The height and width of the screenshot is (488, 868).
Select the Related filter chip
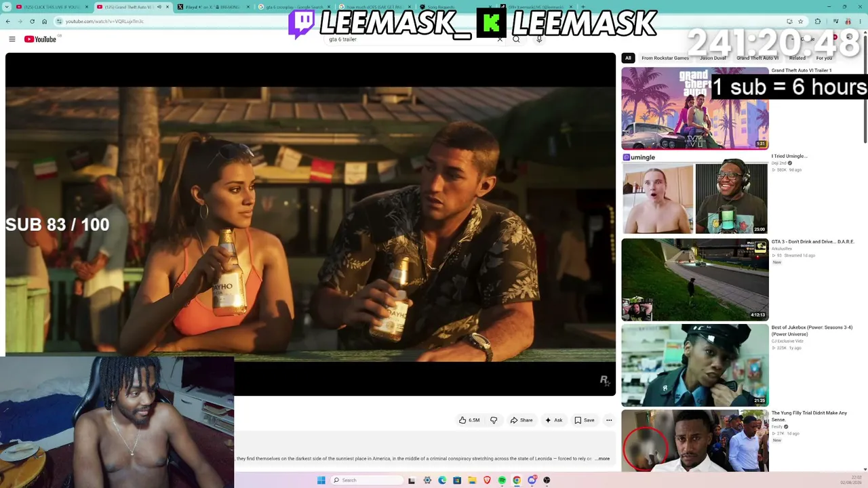797,58
